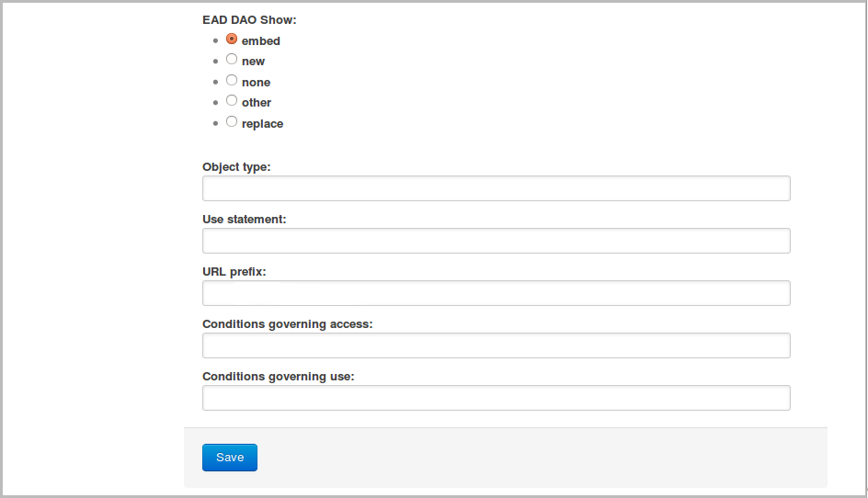Click the 'URL prefix:' field label
The image size is (868, 498).
[234, 272]
